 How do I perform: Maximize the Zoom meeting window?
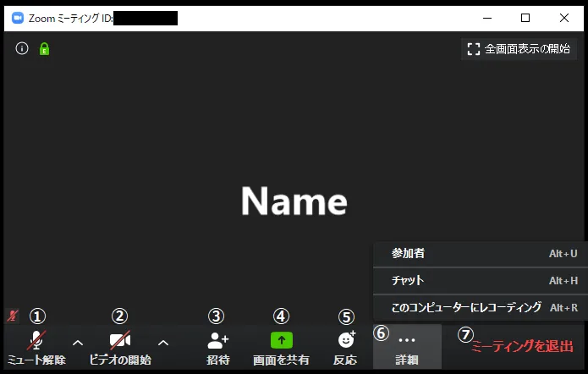coord(525,18)
